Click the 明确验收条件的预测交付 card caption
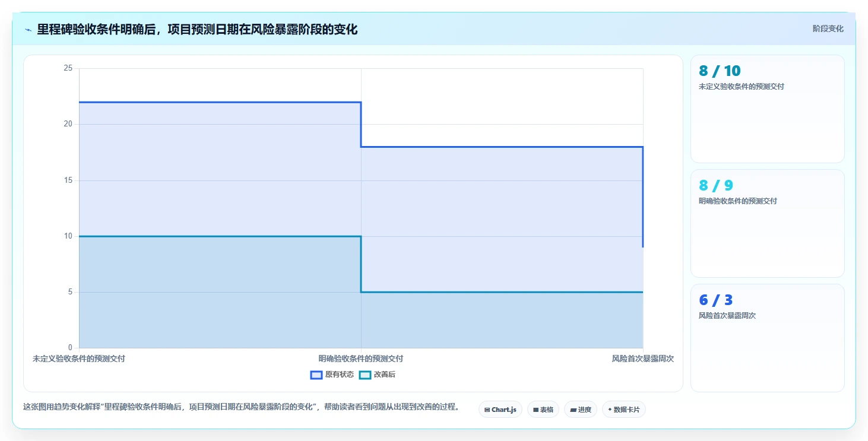 (x=738, y=201)
